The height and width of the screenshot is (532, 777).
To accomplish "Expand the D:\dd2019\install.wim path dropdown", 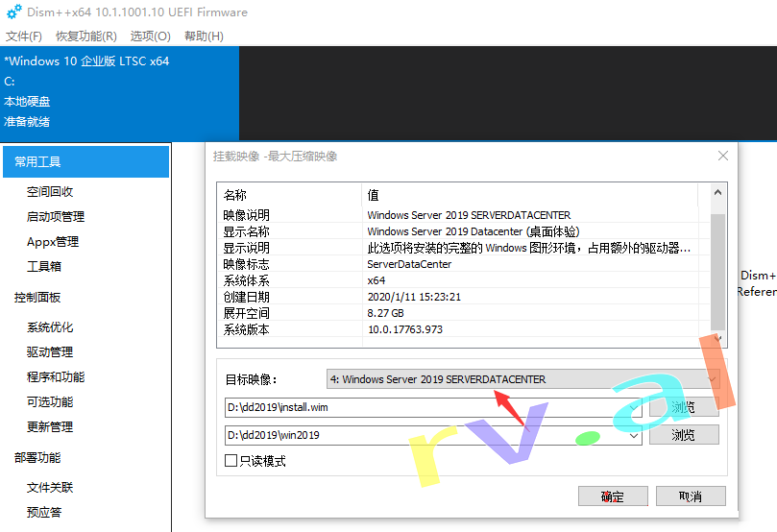I will click(634, 408).
